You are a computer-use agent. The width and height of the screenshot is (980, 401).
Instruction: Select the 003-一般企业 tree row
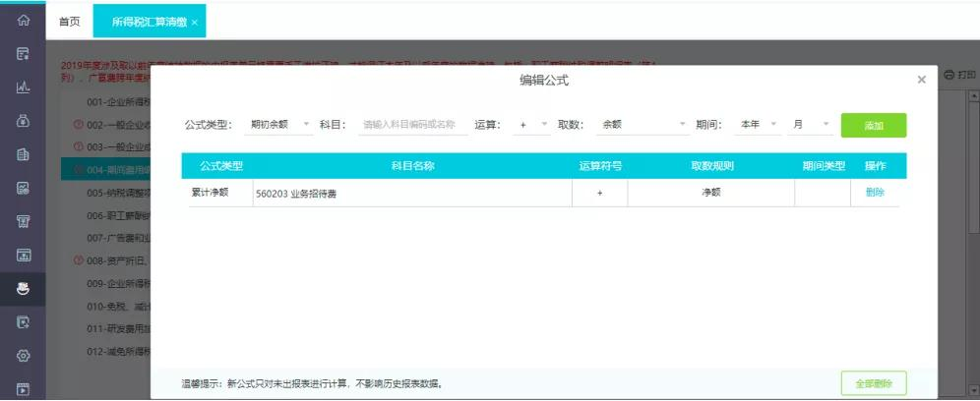(x=106, y=146)
